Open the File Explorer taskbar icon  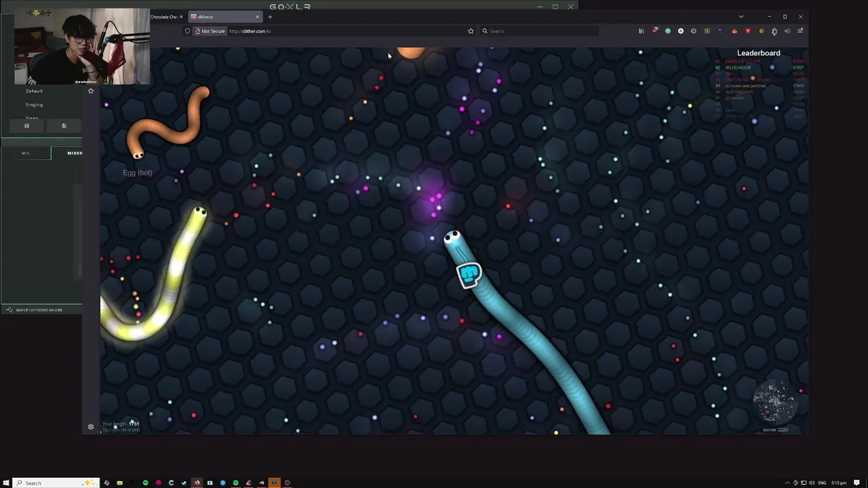point(119,483)
